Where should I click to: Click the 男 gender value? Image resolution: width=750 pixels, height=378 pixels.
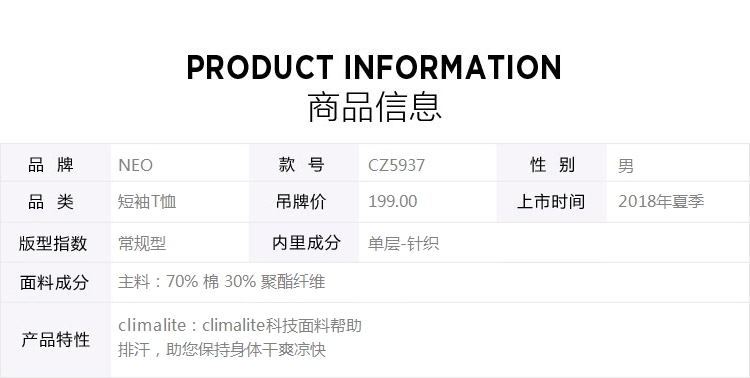coord(626,166)
